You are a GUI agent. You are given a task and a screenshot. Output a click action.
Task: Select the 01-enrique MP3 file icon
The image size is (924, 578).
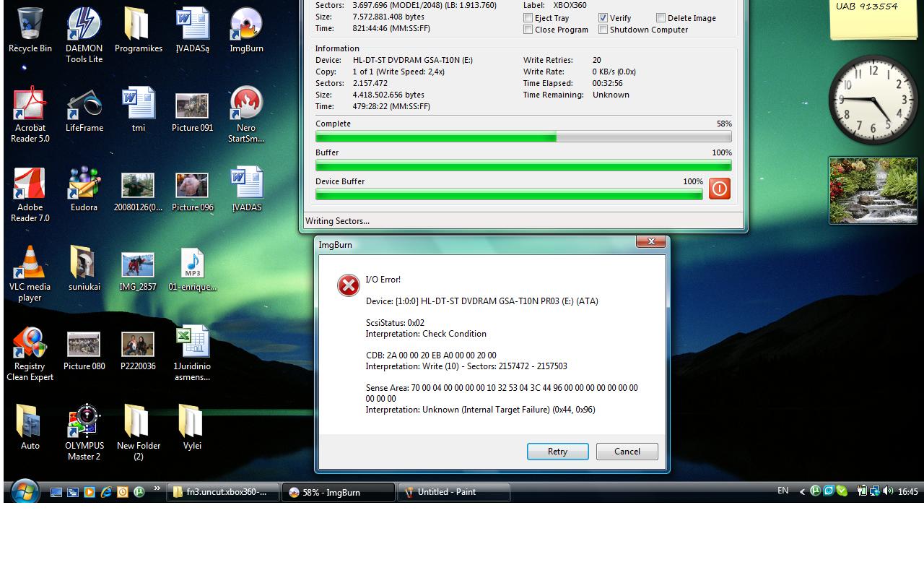[192, 268]
